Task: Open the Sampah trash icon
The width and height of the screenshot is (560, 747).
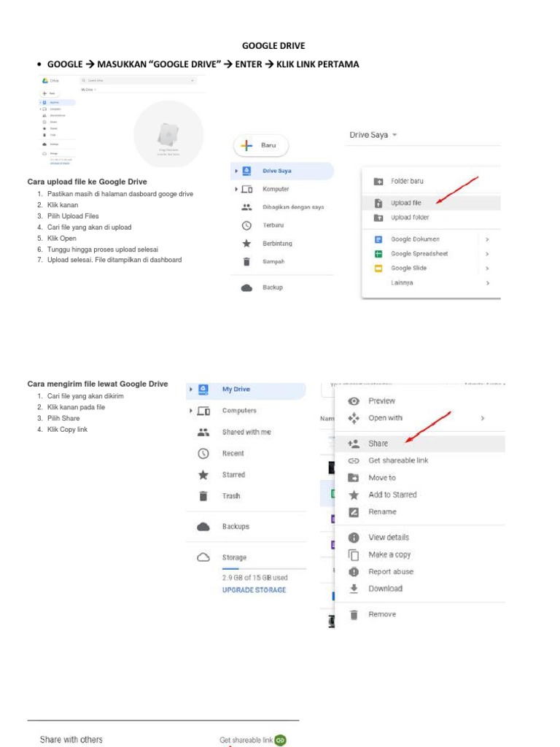Action: pos(246,262)
